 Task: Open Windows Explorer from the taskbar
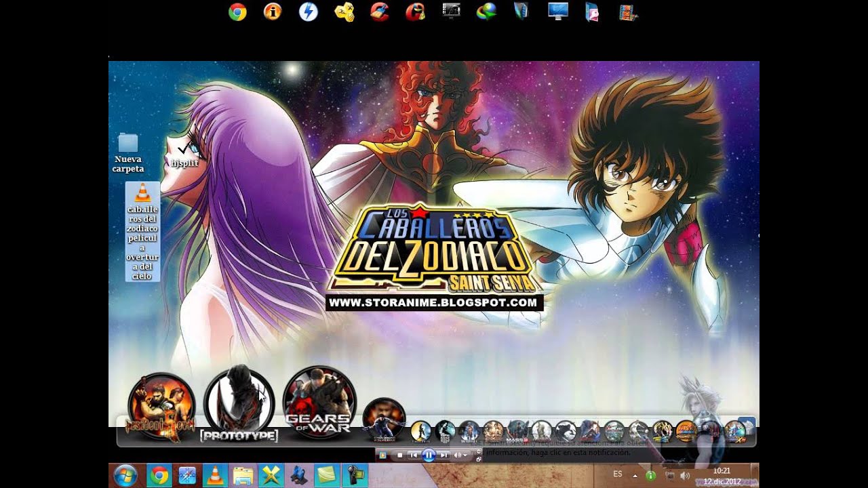pos(242,476)
